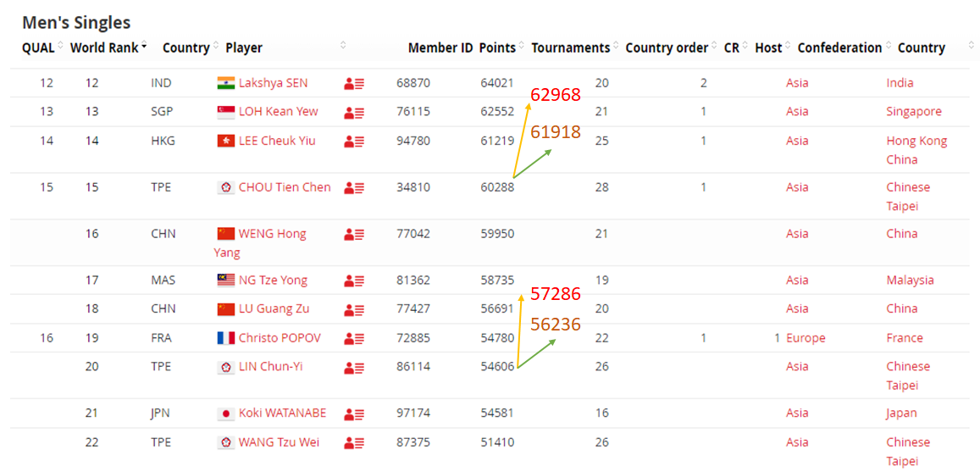The width and height of the screenshot is (980, 472).
Task: Open the Japan country link
Action: 901,414
